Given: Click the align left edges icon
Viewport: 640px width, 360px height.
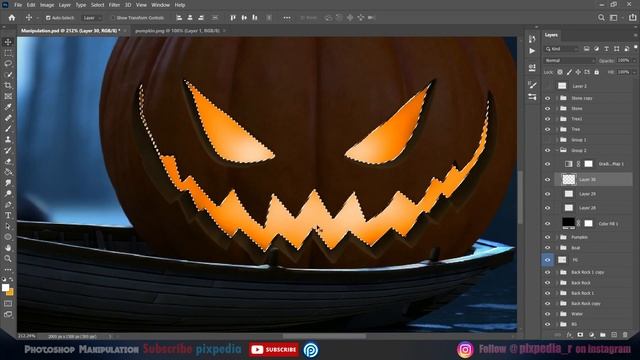Looking at the screenshot, I should [179, 18].
